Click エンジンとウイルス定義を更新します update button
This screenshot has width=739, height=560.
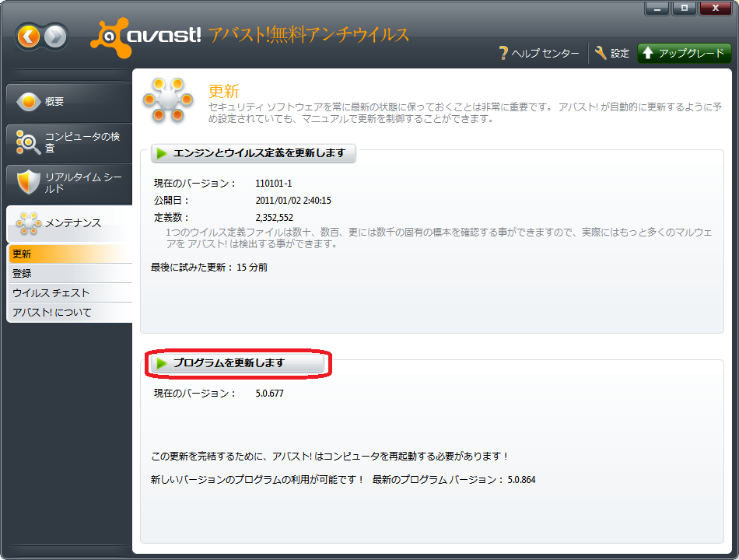[x=253, y=153]
